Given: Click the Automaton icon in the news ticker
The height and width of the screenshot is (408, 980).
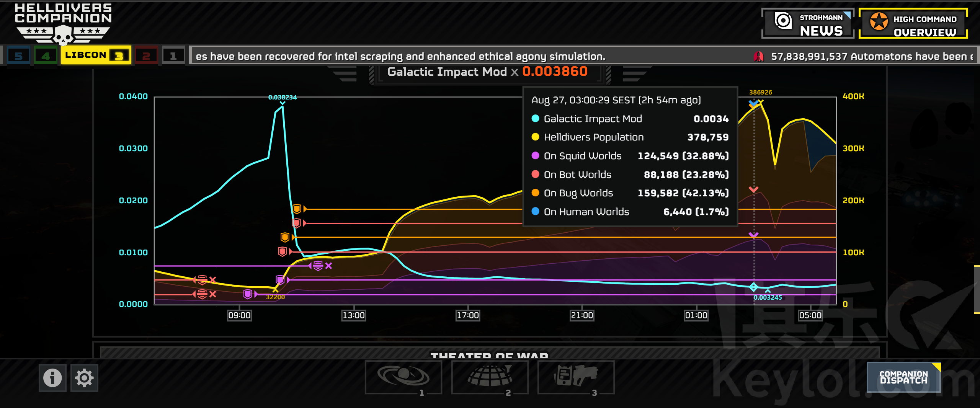Looking at the screenshot, I should point(759,57).
